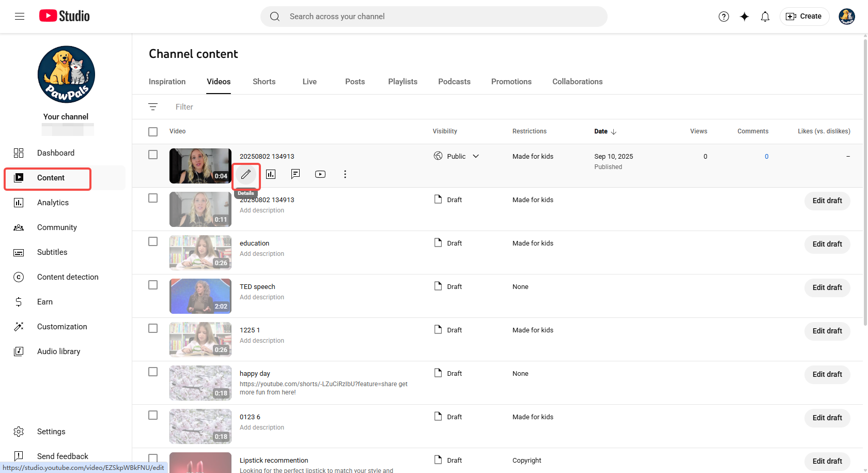Click Add description under TED speech
This screenshot has width=868, height=473.
point(261,297)
